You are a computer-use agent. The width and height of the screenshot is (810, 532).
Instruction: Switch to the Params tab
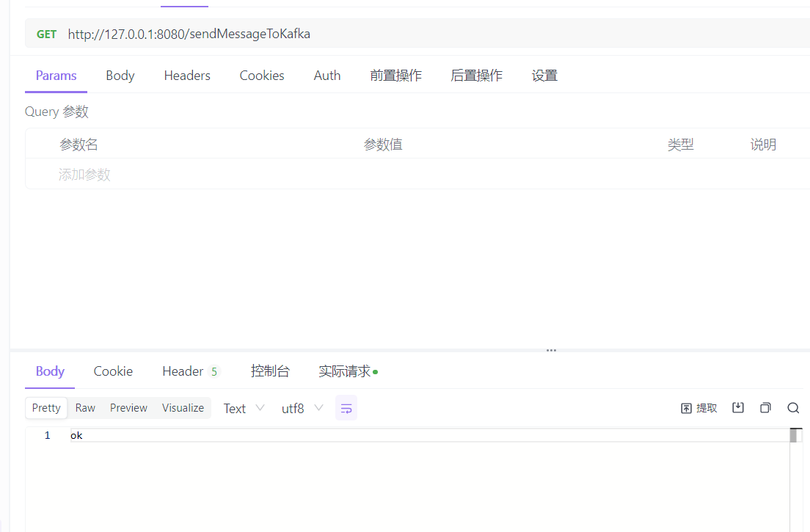point(56,76)
